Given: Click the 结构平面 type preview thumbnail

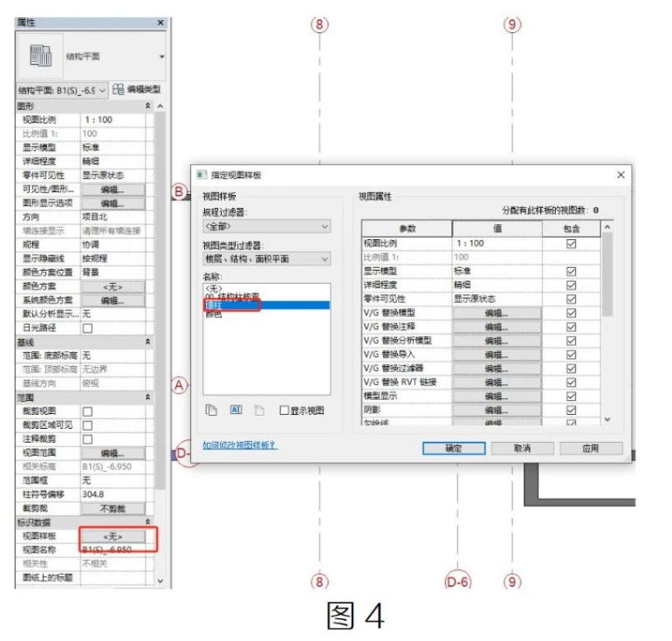Looking at the screenshot, I should point(41,56).
